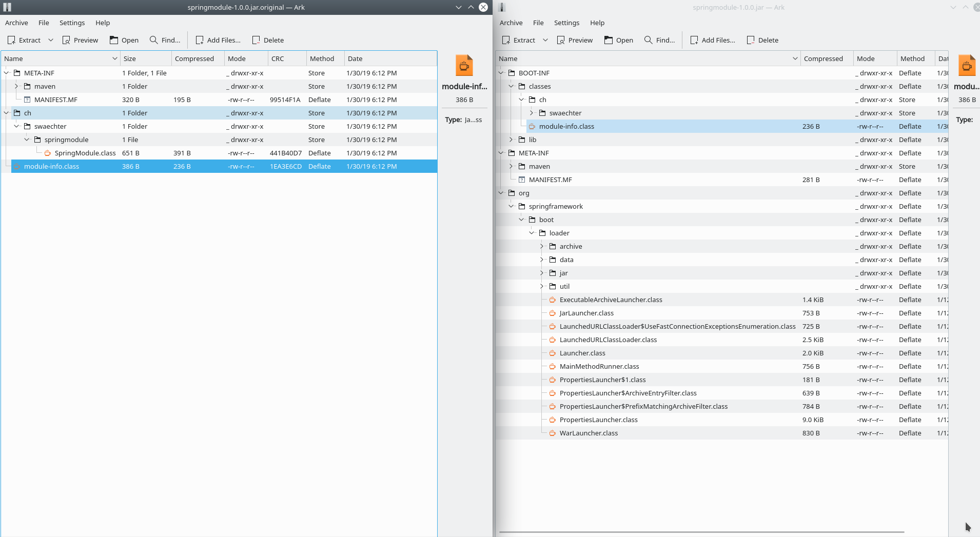Click the Extract icon in the left window toolbar

pos(11,40)
